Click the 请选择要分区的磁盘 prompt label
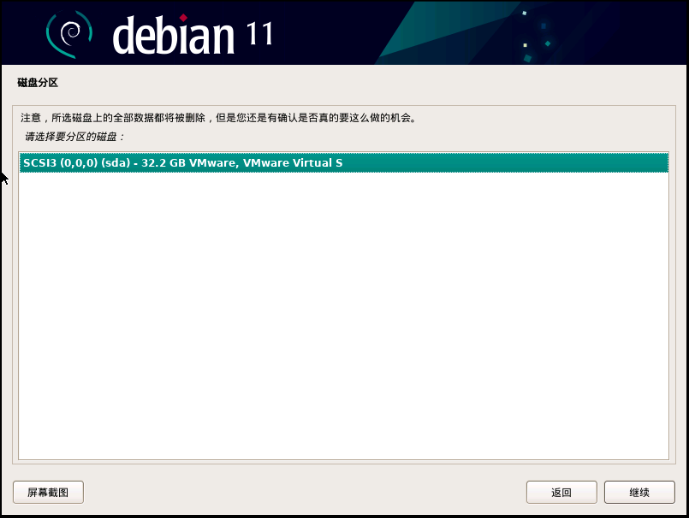 (74, 137)
